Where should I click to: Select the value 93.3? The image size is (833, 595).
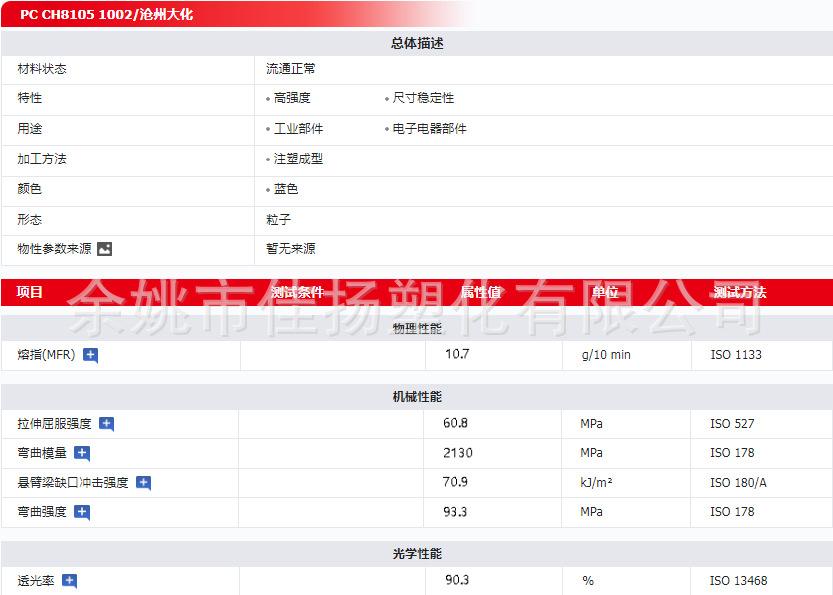[455, 512]
